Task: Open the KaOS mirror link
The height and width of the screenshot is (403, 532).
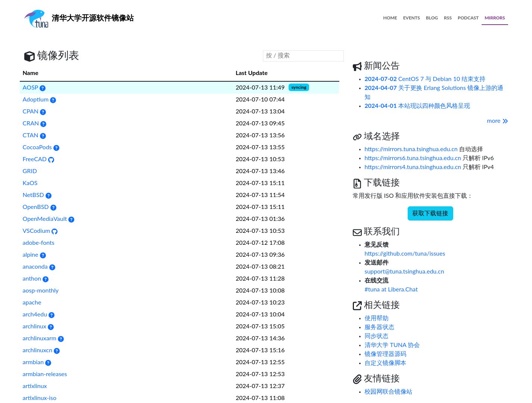Action: pos(30,183)
